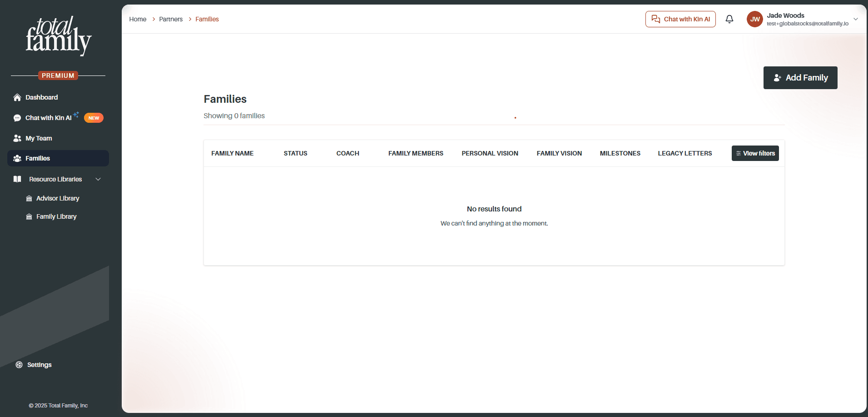Click the 'No results found' message
The width and height of the screenshot is (868, 417).
tap(494, 209)
